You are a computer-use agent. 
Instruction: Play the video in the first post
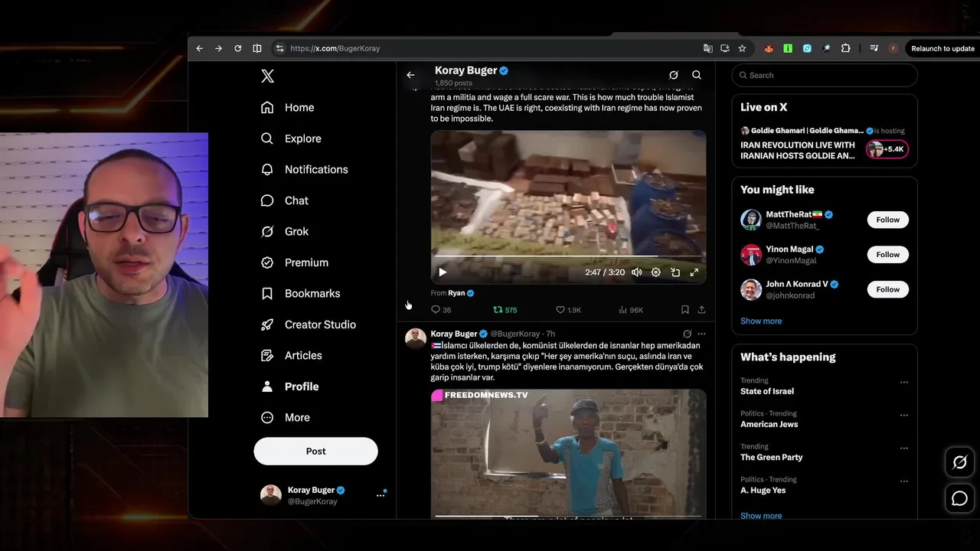point(443,272)
